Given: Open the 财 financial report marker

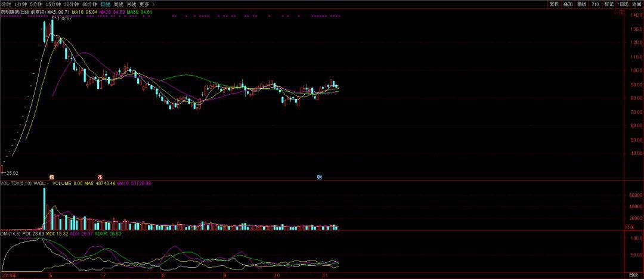Looking at the screenshot, I should (319, 176).
